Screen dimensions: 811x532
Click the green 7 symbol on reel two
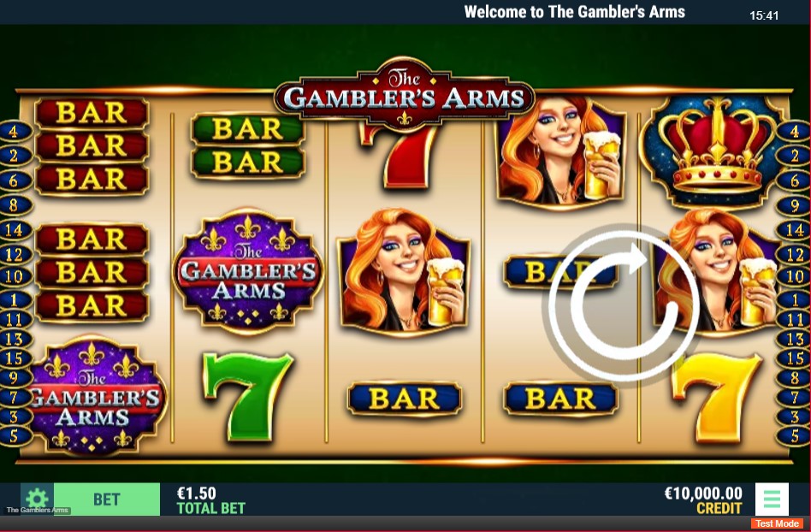tap(248, 395)
